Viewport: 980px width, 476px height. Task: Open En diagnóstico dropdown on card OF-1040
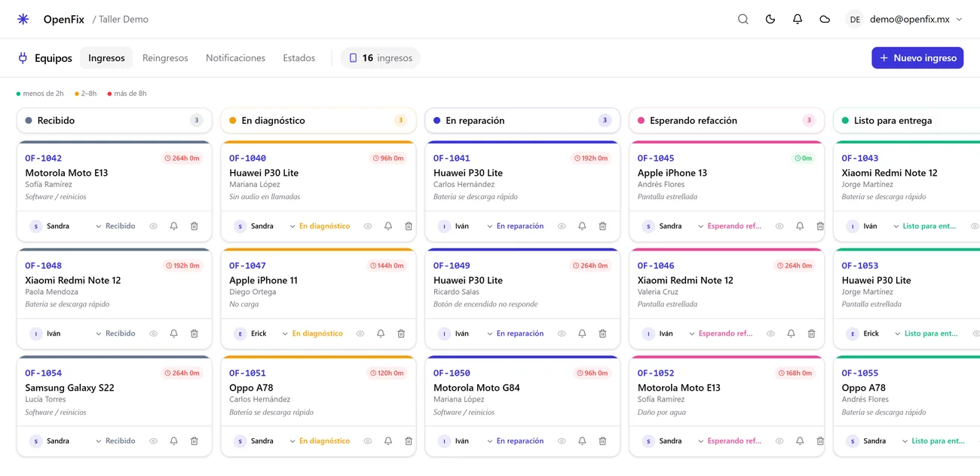tap(320, 226)
